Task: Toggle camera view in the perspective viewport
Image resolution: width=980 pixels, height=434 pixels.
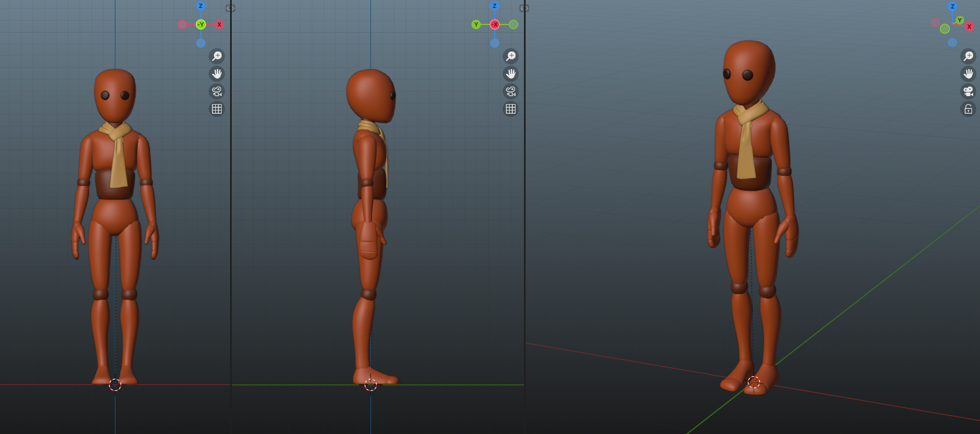Action: click(968, 91)
